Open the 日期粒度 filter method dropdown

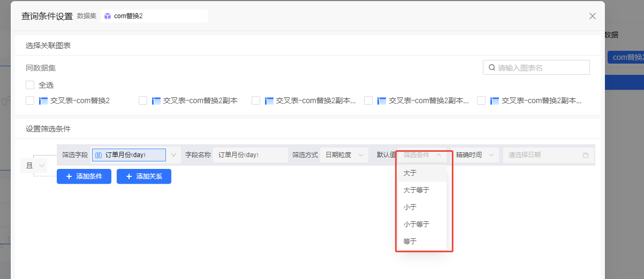[344, 155]
